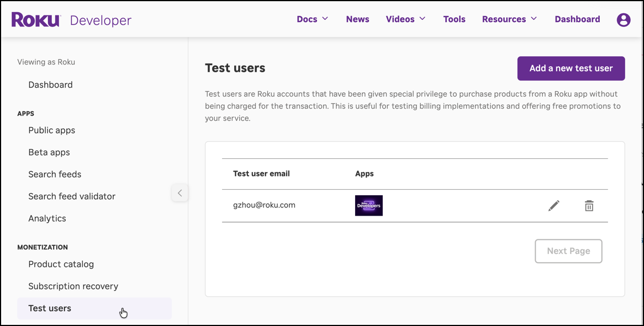Select Dashboard in the sidebar
This screenshot has height=326, width=644.
(50, 85)
